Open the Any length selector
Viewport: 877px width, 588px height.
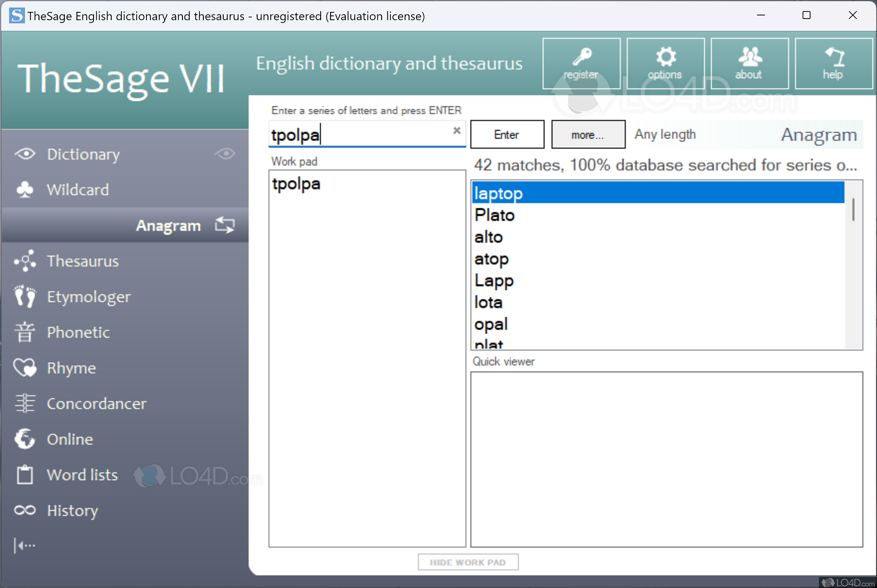click(665, 135)
